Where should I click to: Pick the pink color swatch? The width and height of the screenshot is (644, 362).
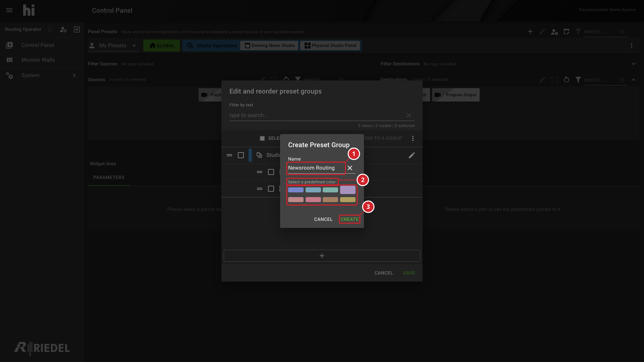pyautogui.click(x=313, y=200)
